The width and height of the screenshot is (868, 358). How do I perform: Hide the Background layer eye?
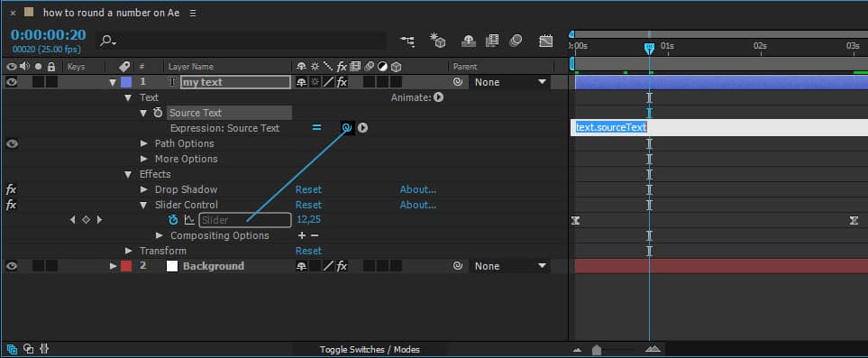[11, 266]
